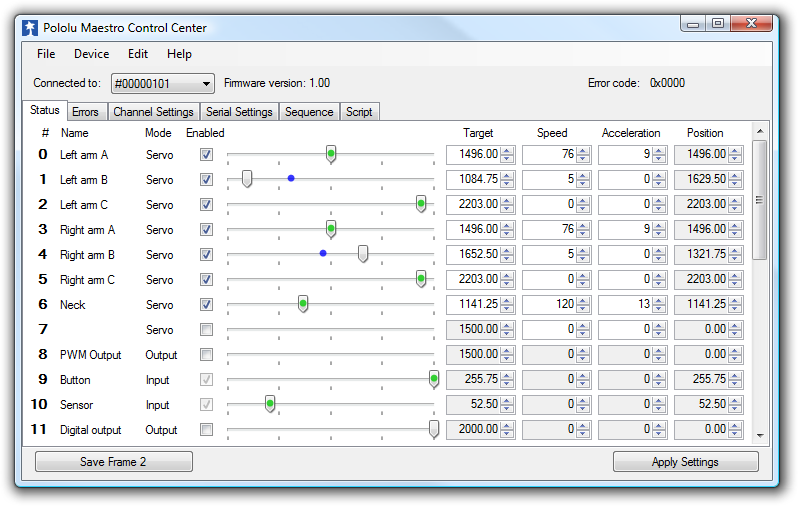Increase Sensor target value spinner up
798x506 pixels.
click(507, 401)
